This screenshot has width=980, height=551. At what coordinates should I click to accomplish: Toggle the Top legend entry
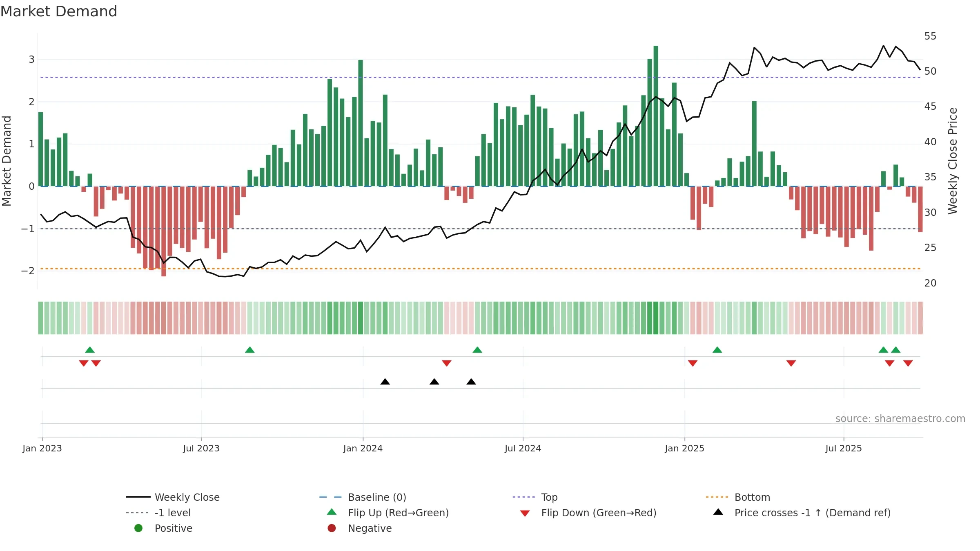click(x=535, y=497)
